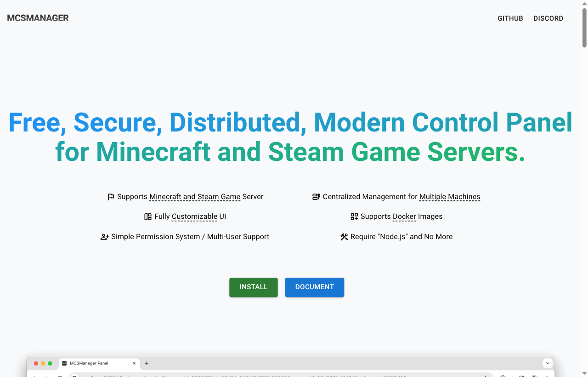Open the GITHUB link
Viewport: 588px width, 377px height.
coord(510,18)
